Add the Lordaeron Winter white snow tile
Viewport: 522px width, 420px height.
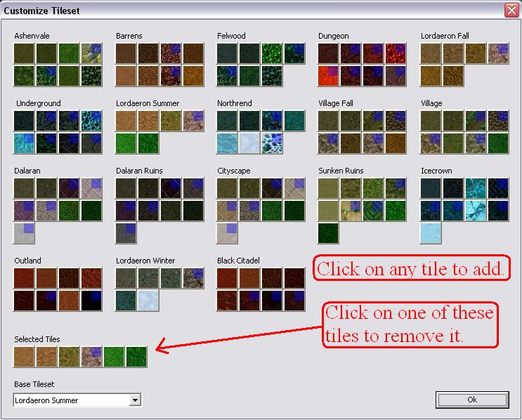click(x=148, y=301)
